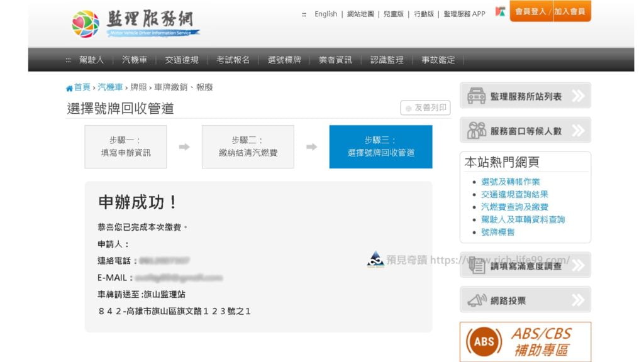Select the 步驟一 填寫申辦資訊 step
644x362 pixels.
click(126, 146)
